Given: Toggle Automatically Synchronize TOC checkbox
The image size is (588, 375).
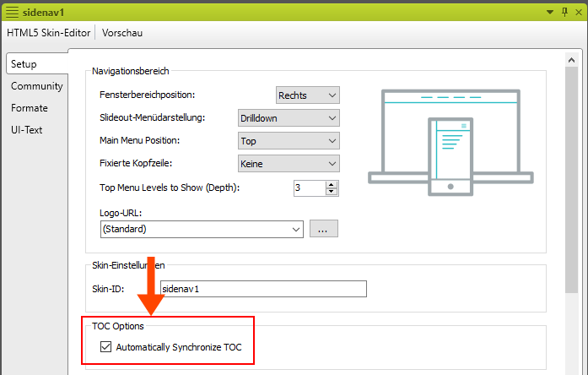Looking at the screenshot, I should [x=105, y=346].
